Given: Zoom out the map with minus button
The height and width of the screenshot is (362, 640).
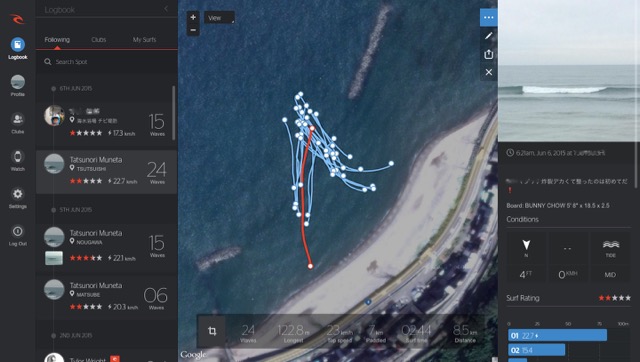Looking at the screenshot, I should 193,30.
